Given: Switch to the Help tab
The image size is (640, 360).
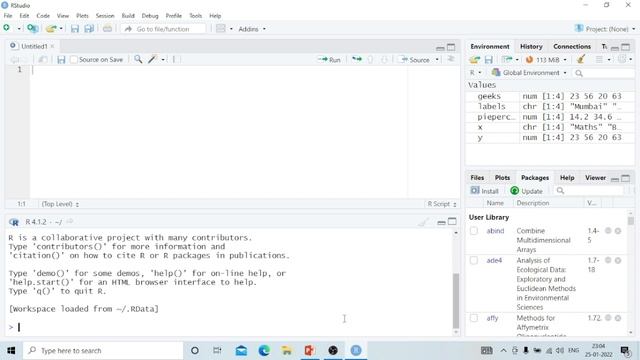Looking at the screenshot, I should pyautogui.click(x=567, y=178).
